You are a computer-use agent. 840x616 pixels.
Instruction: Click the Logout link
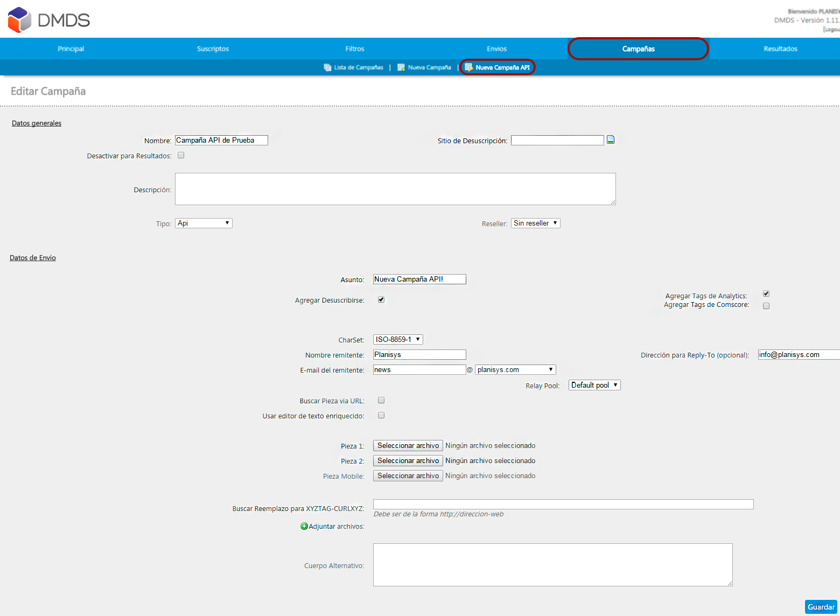coord(832,30)
